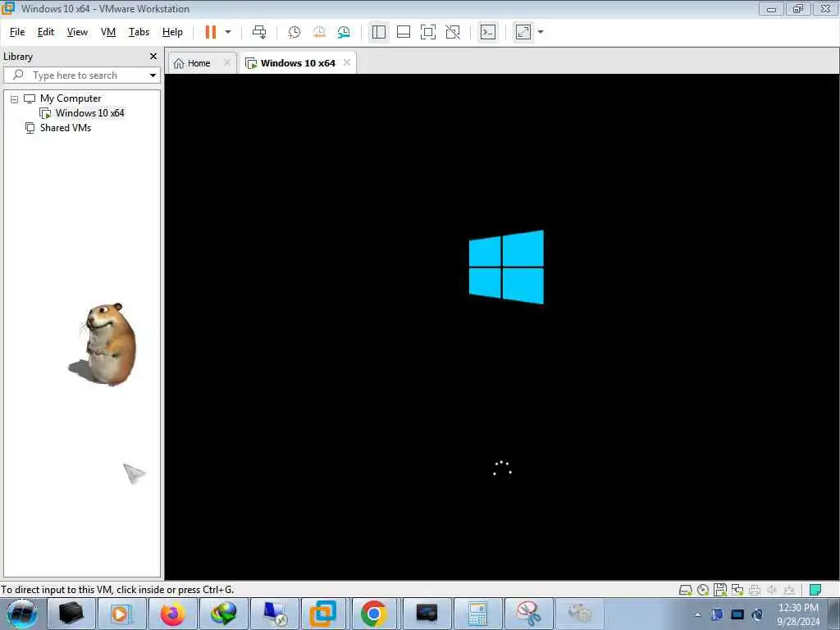Viewport: 840px width, 630px height.
Task: Launch the media player from the taskbar
Action: coord(121,614)
